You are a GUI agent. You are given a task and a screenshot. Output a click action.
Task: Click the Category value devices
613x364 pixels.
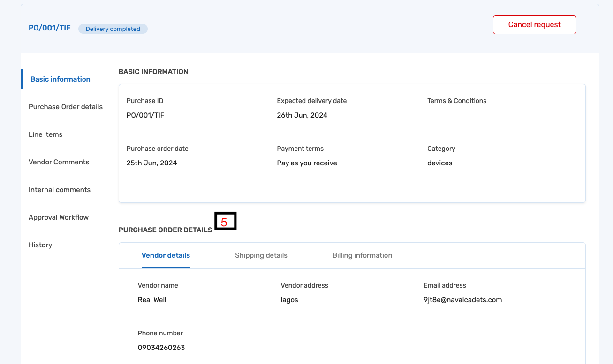click(x=439, y=163)
